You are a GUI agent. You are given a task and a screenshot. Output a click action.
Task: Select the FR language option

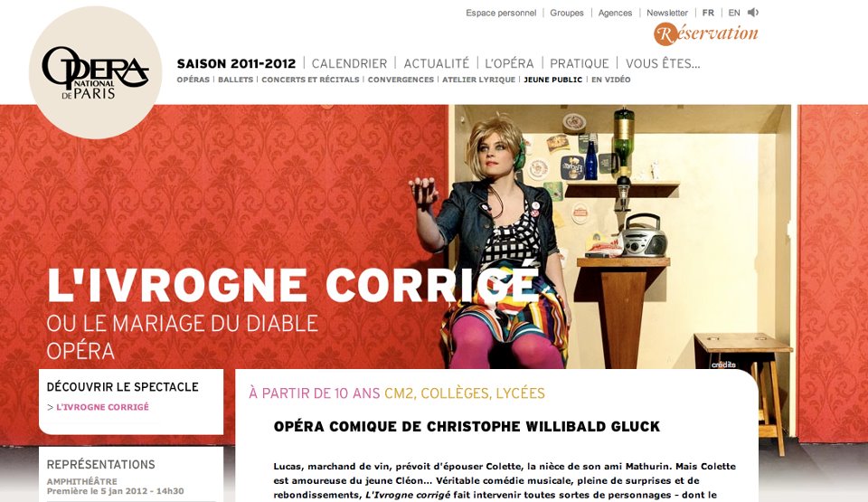[708, 13]
